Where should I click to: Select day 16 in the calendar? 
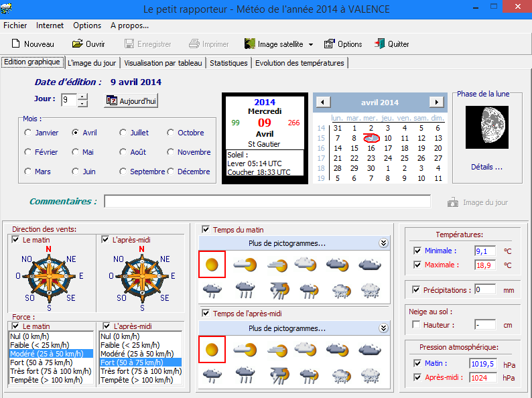click(371, 148)
